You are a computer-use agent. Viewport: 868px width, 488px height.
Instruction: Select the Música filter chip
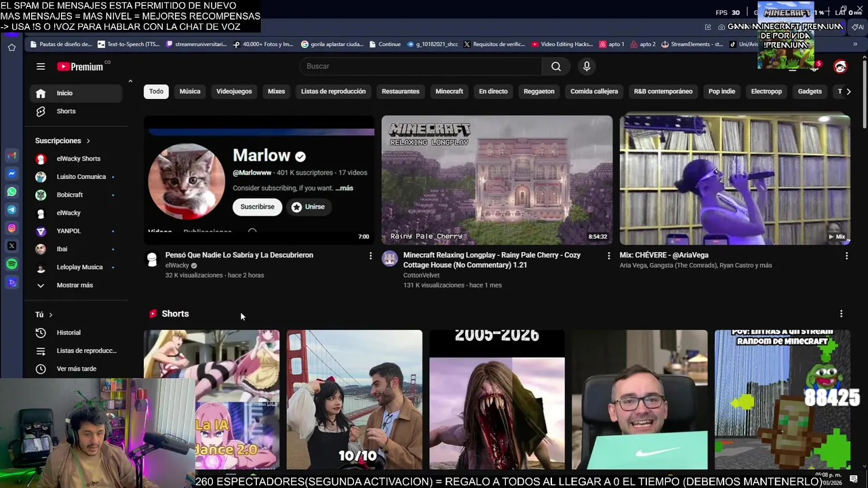pyautogui.click(x=190, y=91)
